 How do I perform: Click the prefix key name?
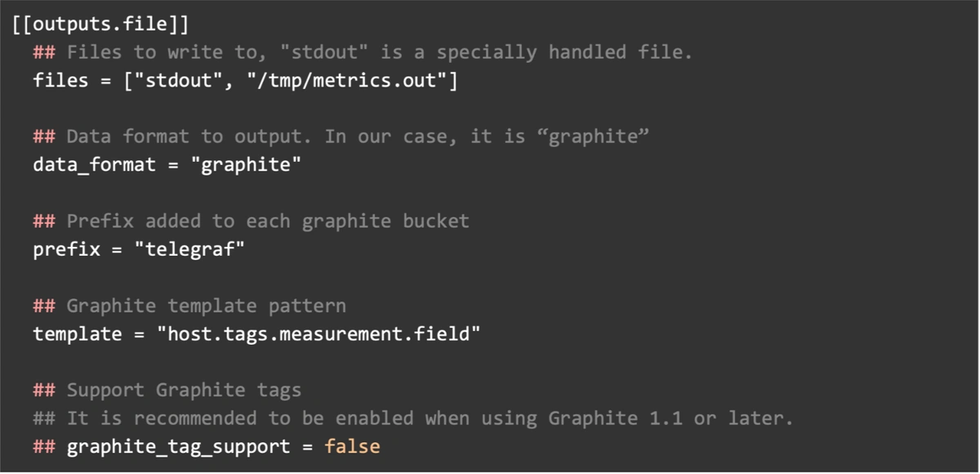coord(66,249)
